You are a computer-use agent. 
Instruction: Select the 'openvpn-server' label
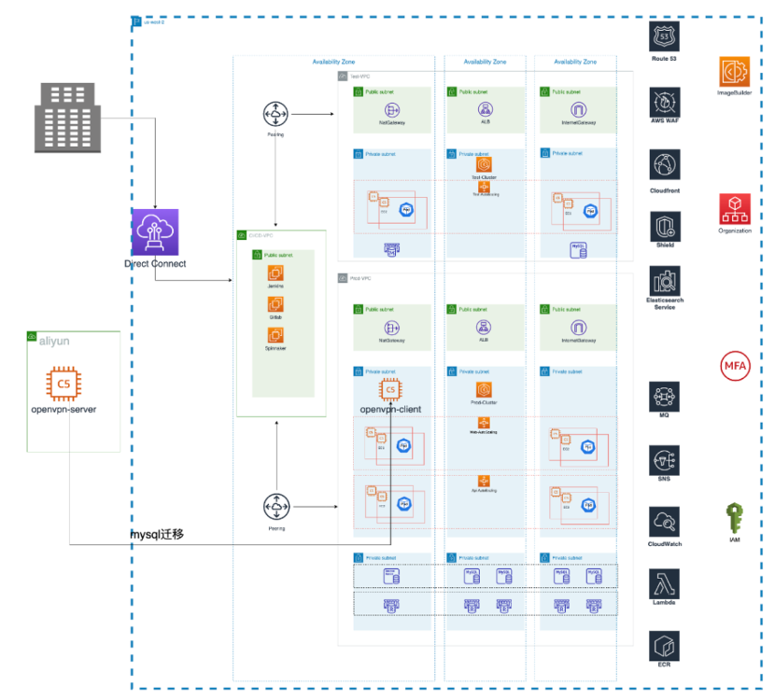tap(63, 410)
